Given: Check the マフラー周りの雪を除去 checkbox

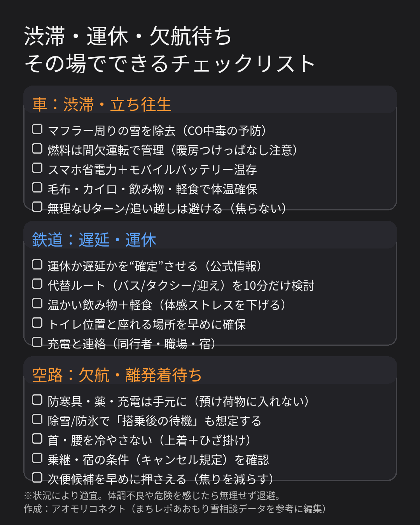Looking at the screenshot, I should (37, 129).
